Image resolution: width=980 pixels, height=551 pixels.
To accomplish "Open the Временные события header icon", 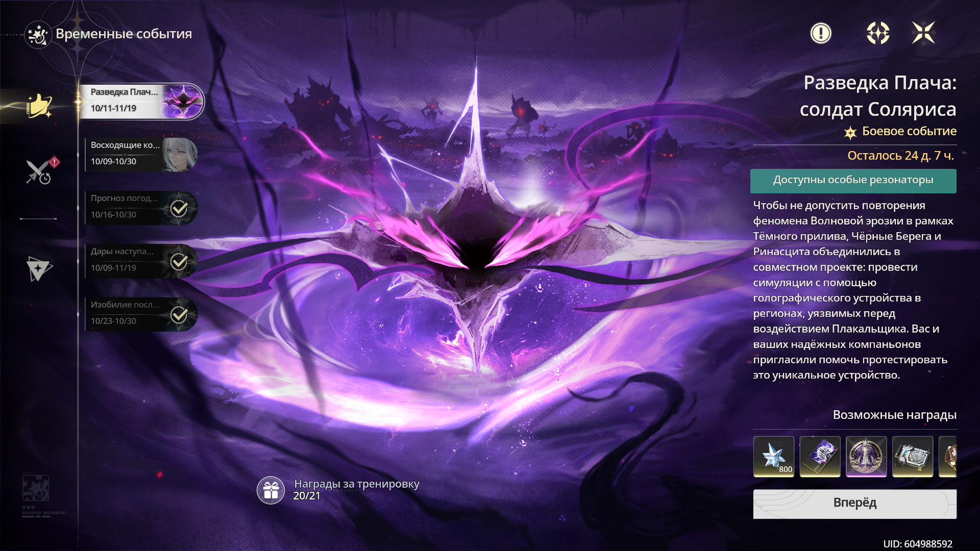I will pos(38,35).
